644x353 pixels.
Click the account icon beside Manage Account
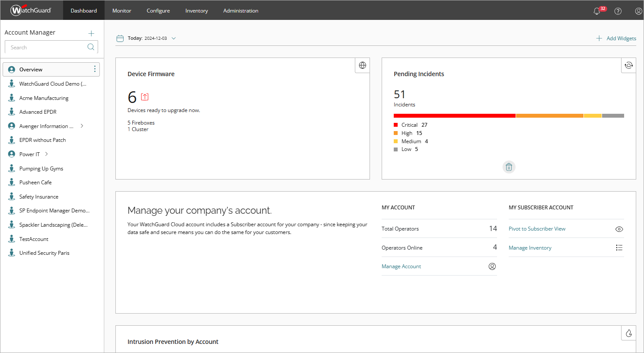(x=492, y=266)
